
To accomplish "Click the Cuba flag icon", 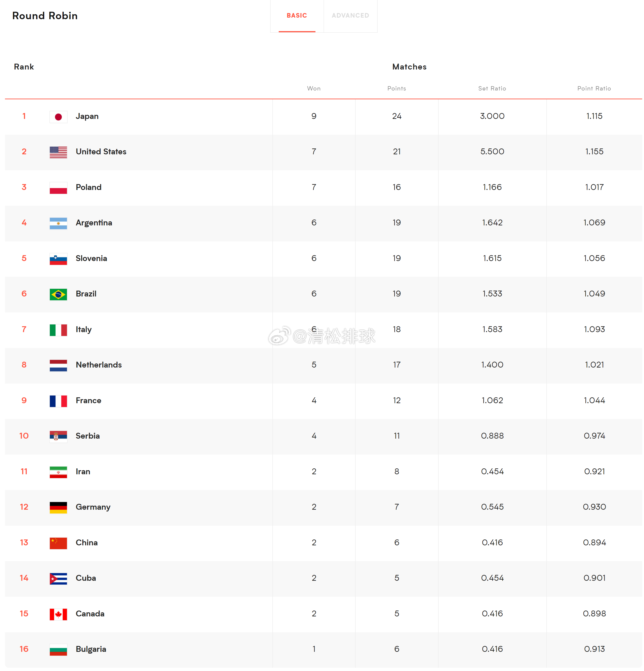I will pyautogui.click(x=58, y=578).
